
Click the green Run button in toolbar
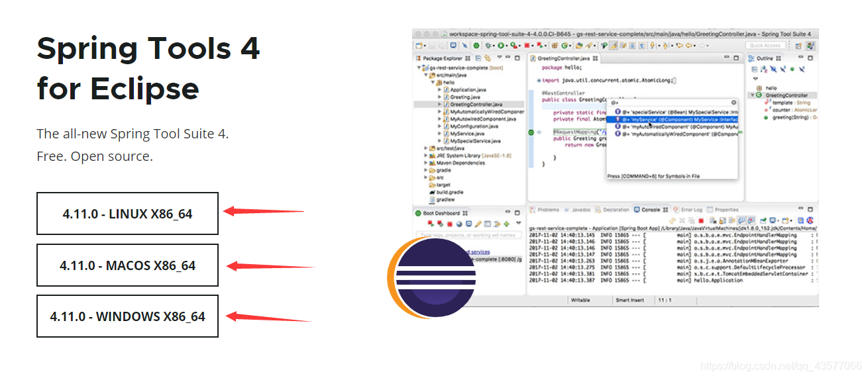point(501,46)
